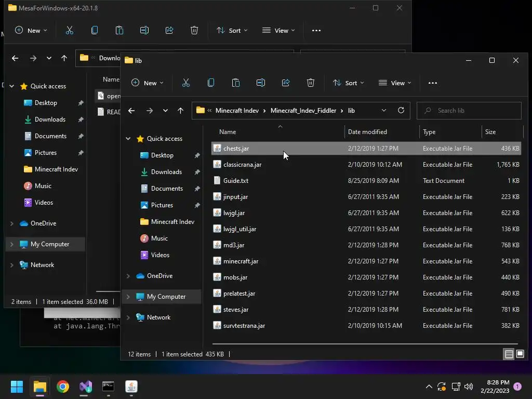Click the Copy icon in lib window toolbar
Image resolution: width=532 pixels, height=399 pixels.
tap(211, 83)
